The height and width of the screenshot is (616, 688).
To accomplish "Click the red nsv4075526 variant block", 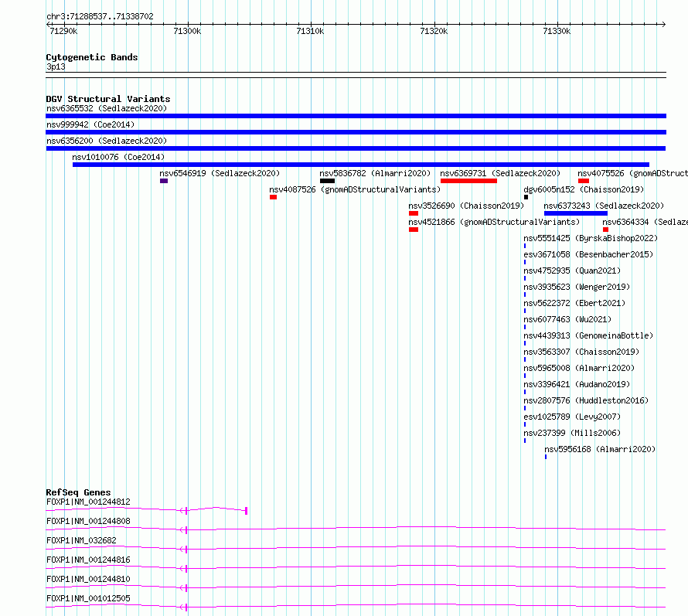I will pos(584,181).
